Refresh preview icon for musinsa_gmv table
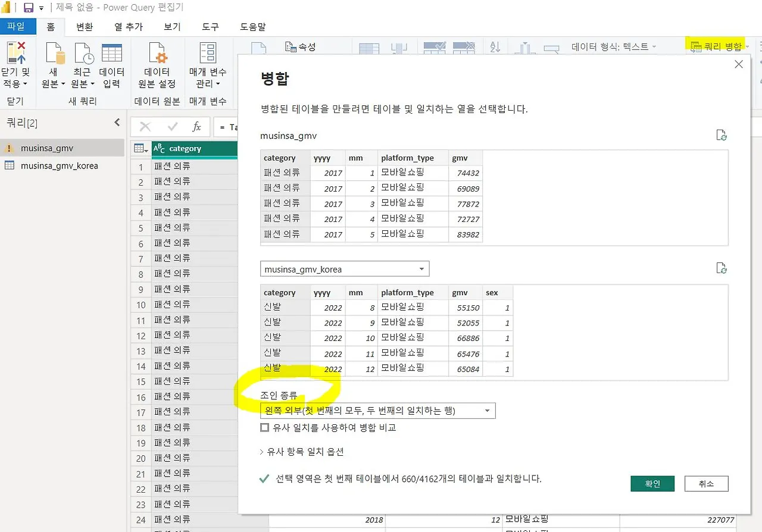Image resolution: width=762 pixels, height=532 pixels. pyautogui.click(x=722, y=135)
